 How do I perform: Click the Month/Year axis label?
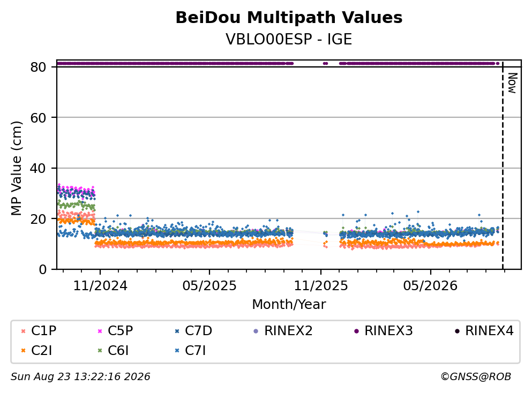(289, 305)
